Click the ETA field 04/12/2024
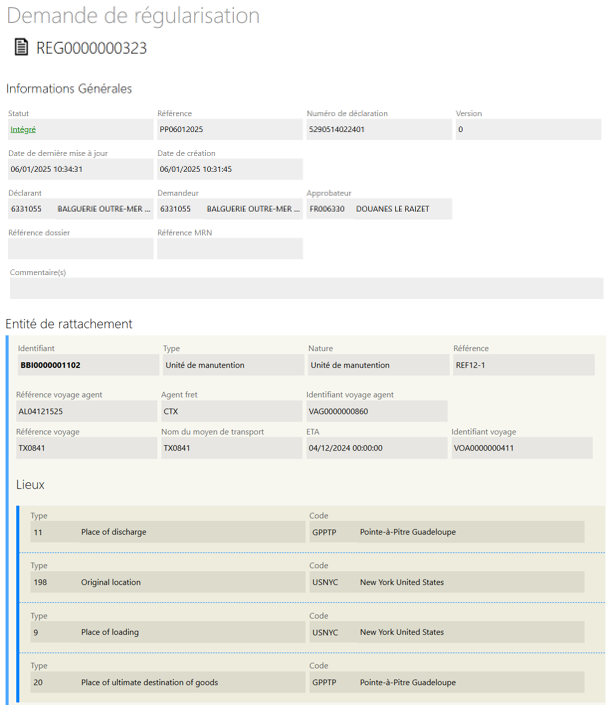This screenshot has height=707, width=607. pyautogui.click(x=376, y=448)
